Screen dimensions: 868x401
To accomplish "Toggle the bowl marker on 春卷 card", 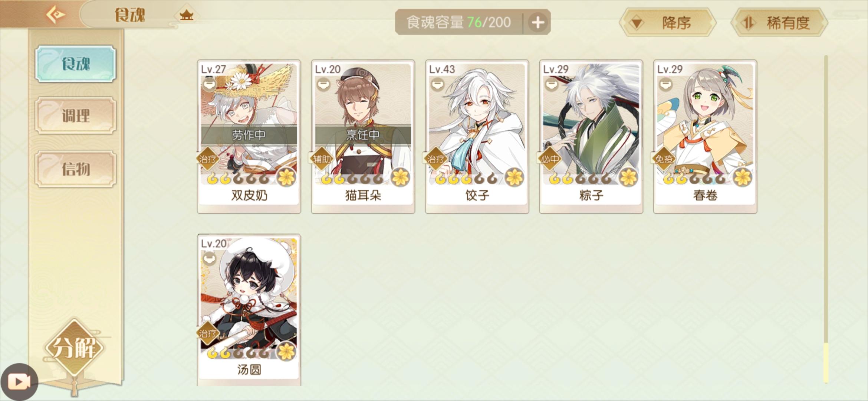I will (666, 85).
